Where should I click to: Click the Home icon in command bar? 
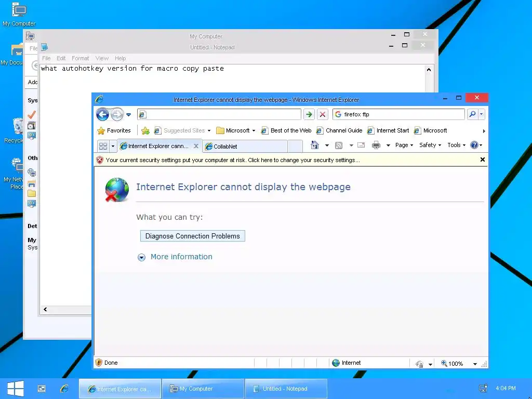(x=314, y=145)
